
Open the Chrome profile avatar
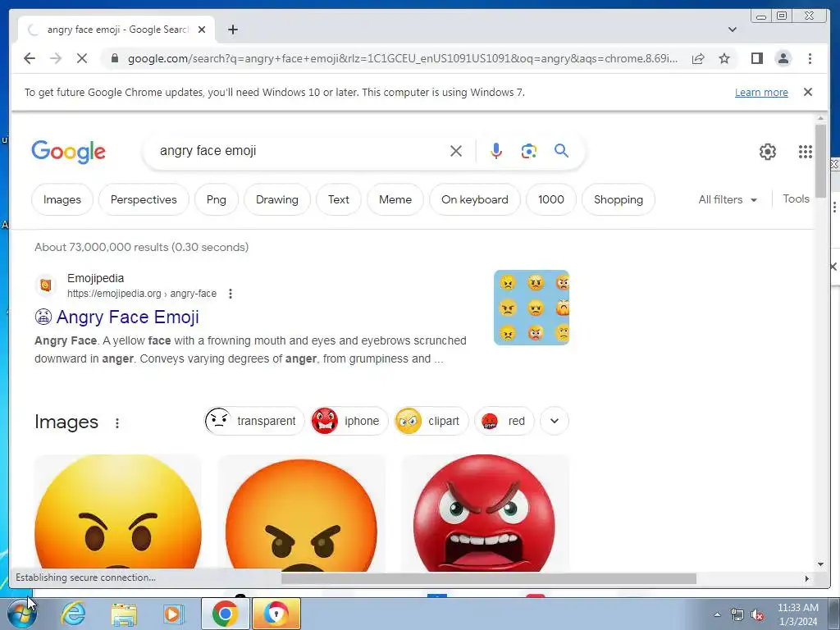click(783, 58)
